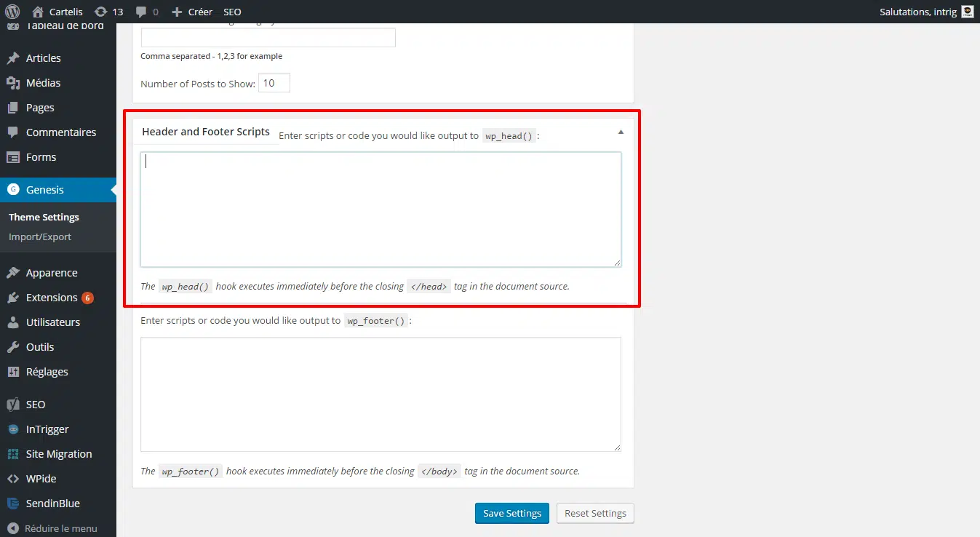Click the Genesis icon in sidebar

tap(12, 190)
